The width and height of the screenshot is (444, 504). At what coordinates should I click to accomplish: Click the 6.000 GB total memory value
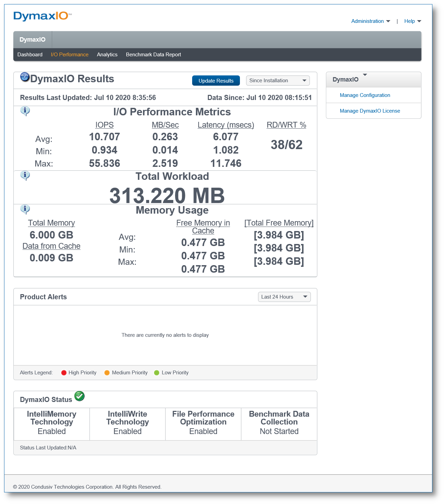coord(52,235)
